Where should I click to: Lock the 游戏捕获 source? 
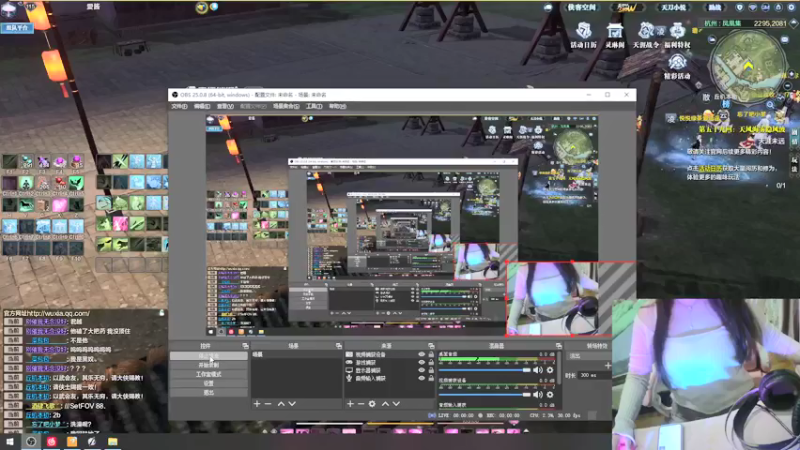431,363
